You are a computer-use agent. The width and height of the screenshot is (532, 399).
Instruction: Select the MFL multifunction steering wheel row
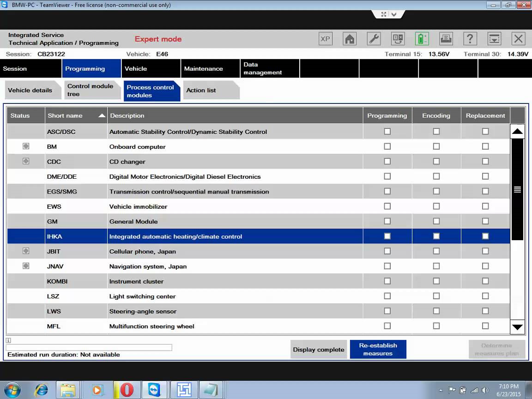pyautogui.click(x=258, y=326)
